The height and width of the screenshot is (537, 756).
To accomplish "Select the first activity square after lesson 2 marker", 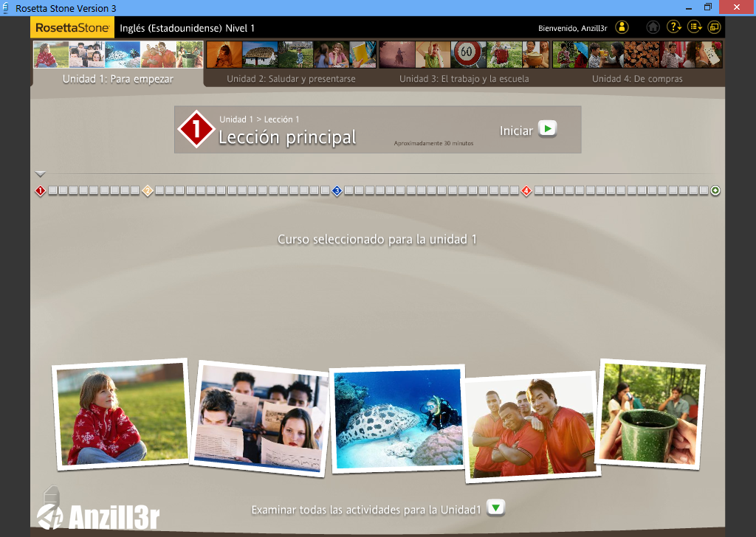I will 159,191.
